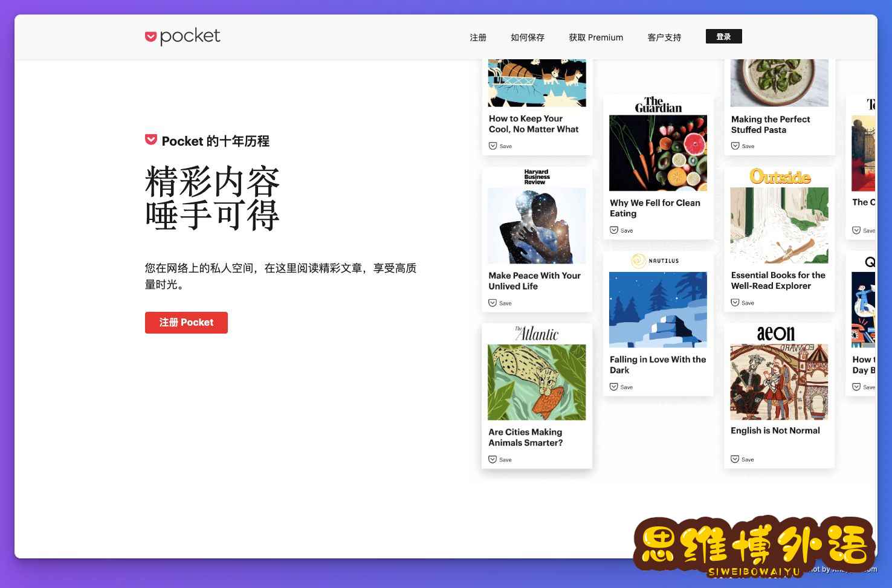Open title Are Cities Making Animals Smarter?
Viewport: 892px width, 588px height.
526,438
